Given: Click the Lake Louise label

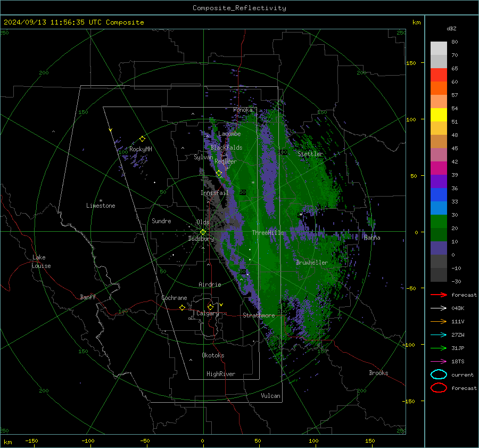Looking at the screenshot, I should coord(41,262).
